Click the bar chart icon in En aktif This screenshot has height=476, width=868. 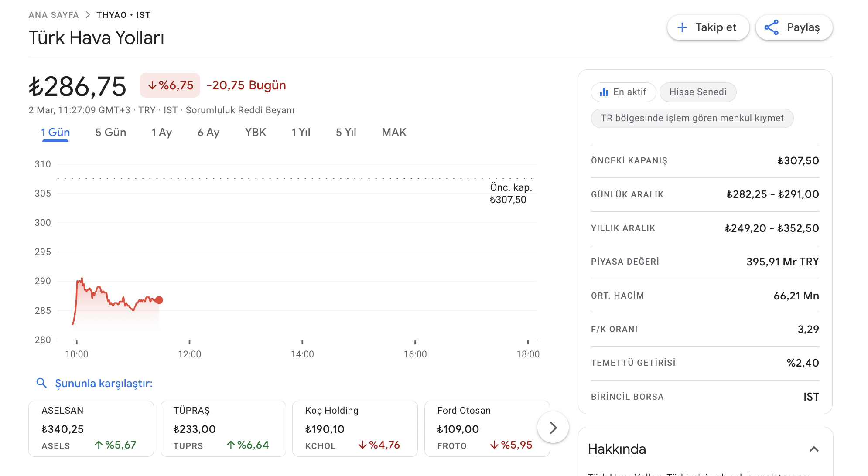pyautogui.click(x=604, y=92)
